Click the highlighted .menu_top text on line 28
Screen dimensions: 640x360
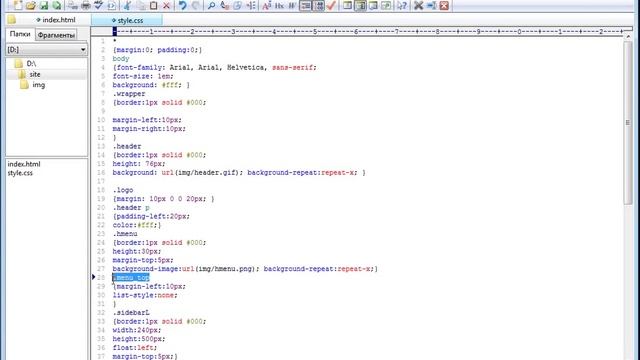coord(131,278)
